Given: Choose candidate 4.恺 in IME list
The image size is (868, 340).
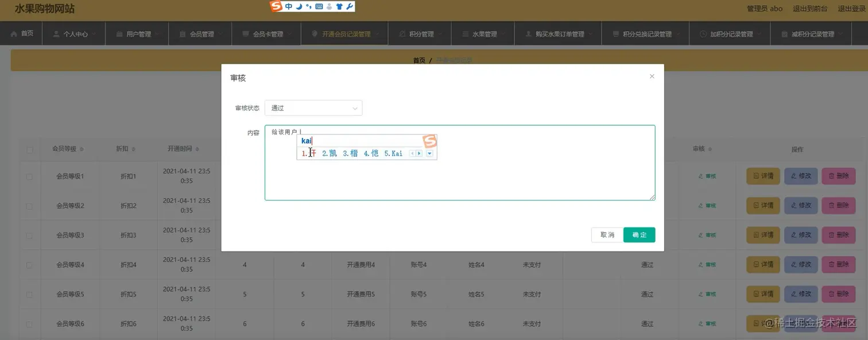Looking at the screenshot, I should [x=371, y=153].
